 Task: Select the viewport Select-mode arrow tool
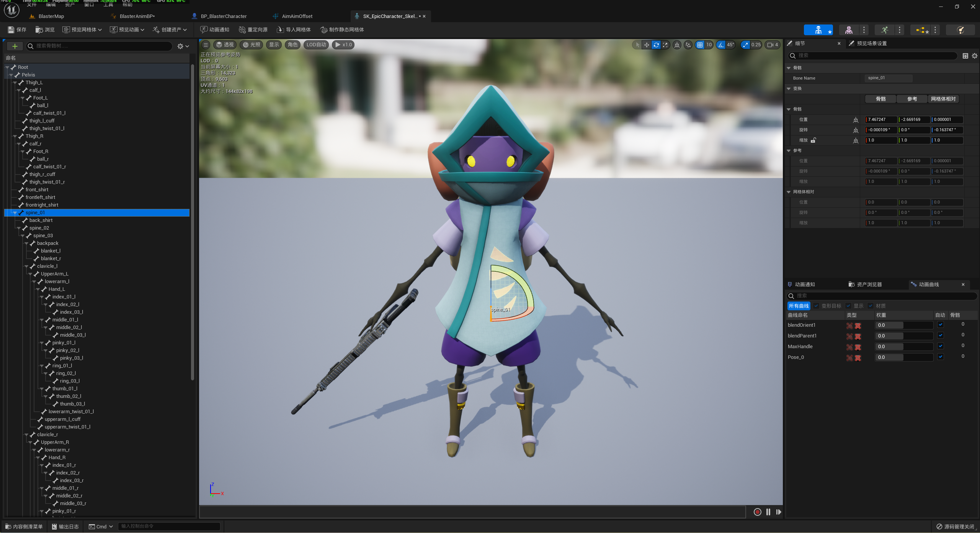click(x=637, y=45)
